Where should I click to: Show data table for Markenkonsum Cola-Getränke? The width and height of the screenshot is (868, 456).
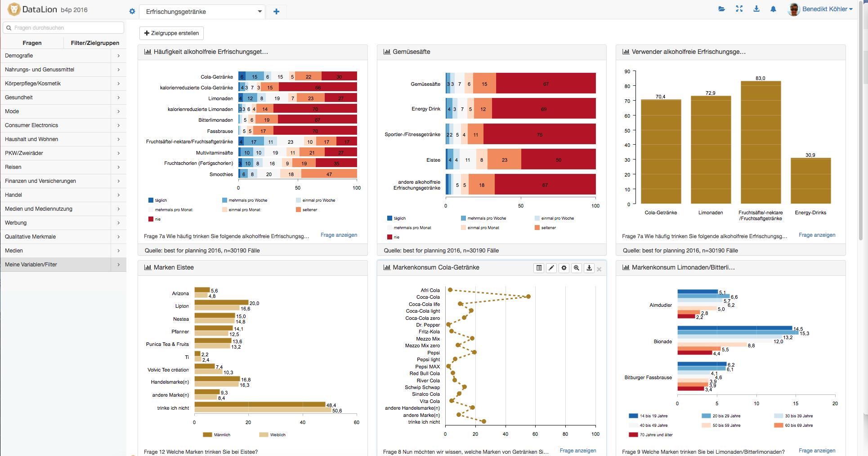(x=539, y=268)
